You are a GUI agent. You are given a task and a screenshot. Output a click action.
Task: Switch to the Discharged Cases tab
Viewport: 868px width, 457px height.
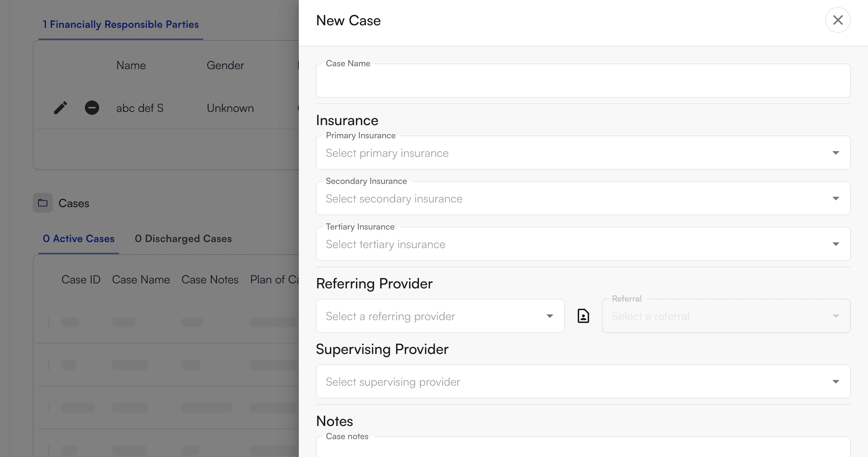(183, 238)
